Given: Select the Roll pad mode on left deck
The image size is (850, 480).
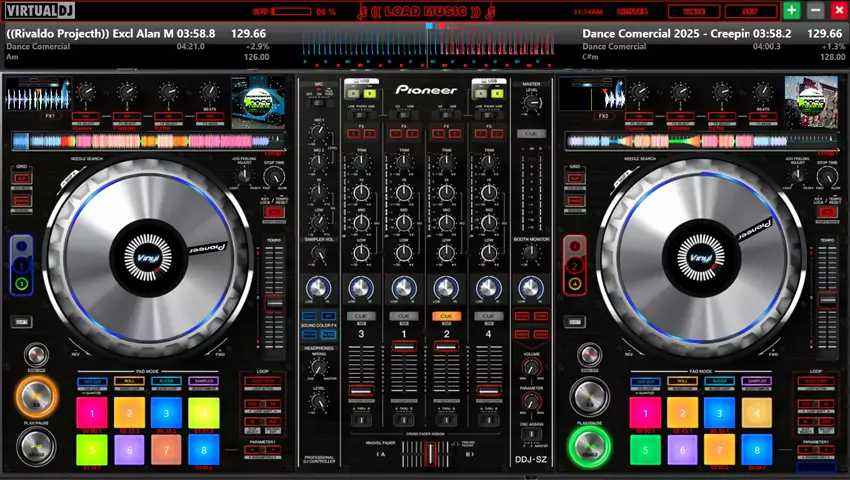Looking at the screenshot, I should pyautogui.click(x=129, y=382).
